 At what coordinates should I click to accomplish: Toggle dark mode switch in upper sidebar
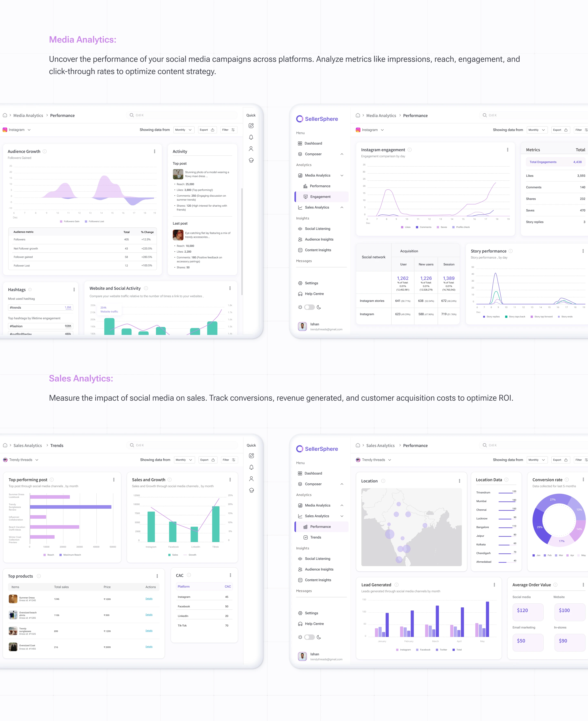click(309, 307)
